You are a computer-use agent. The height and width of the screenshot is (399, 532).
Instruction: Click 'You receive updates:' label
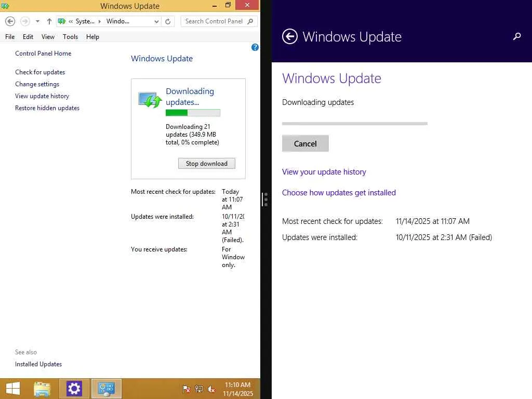[x=159, y=249]
